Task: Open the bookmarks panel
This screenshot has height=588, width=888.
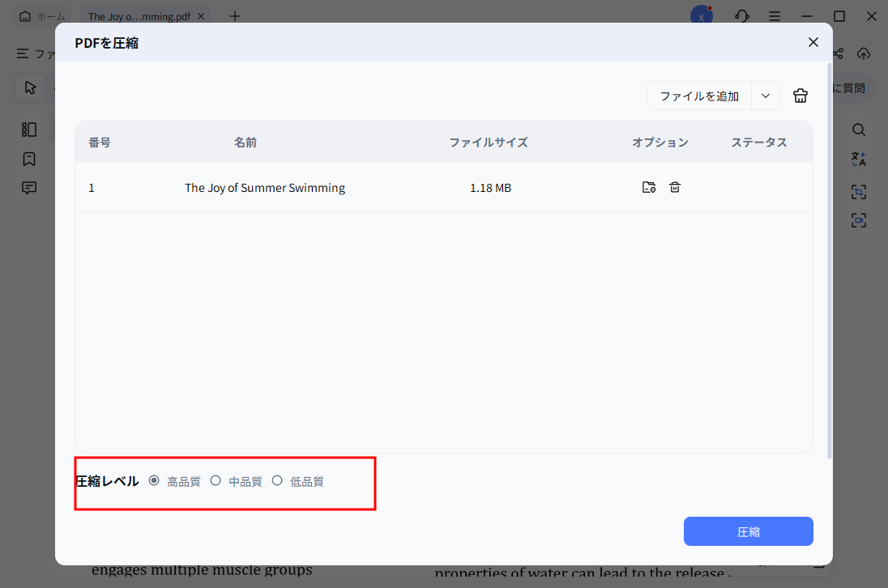Action: pyautogui.click(x=28, y=158)
